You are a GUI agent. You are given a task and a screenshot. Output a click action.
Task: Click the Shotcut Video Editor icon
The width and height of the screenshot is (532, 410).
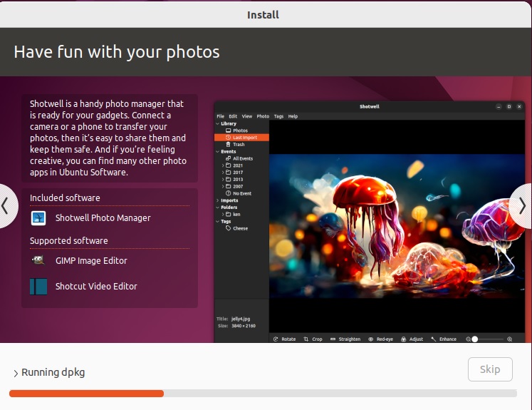(x=38, y=287)
